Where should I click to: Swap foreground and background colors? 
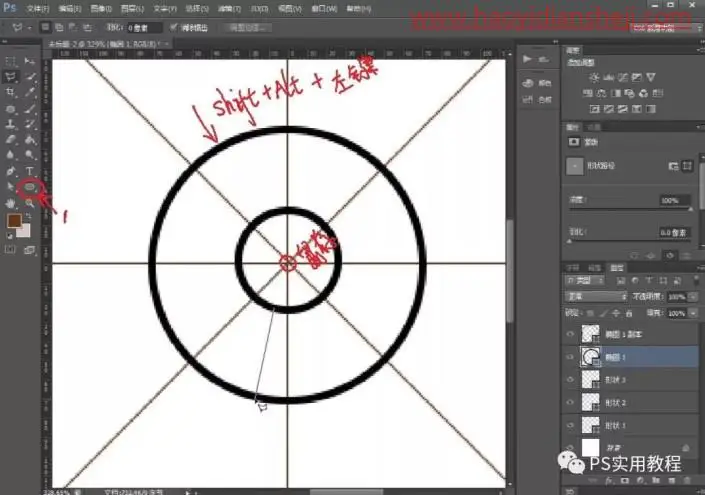click(x=28, y=217)
